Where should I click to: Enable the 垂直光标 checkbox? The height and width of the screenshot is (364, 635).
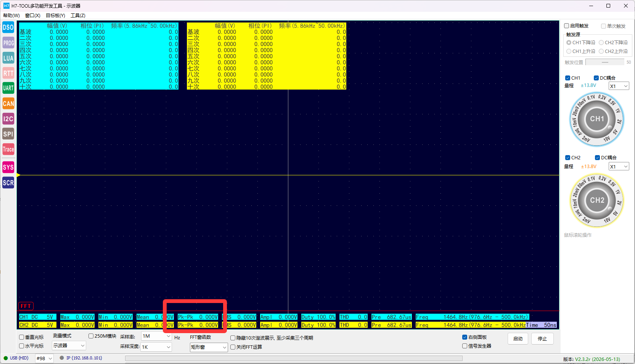point(31,337)
